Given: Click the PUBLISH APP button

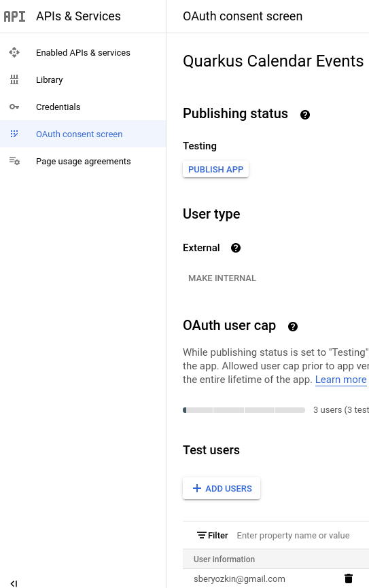Looking at the screenshot, I should point(216,170).
